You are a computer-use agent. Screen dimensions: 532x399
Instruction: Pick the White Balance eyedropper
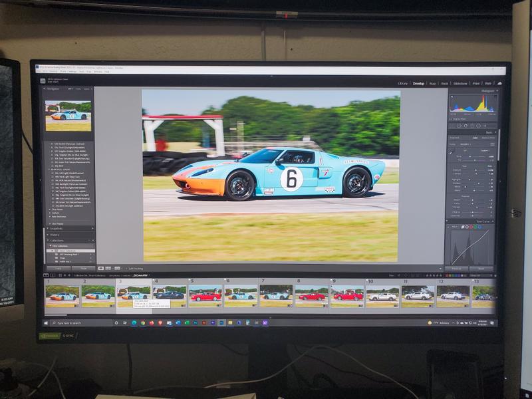point(452,152)
